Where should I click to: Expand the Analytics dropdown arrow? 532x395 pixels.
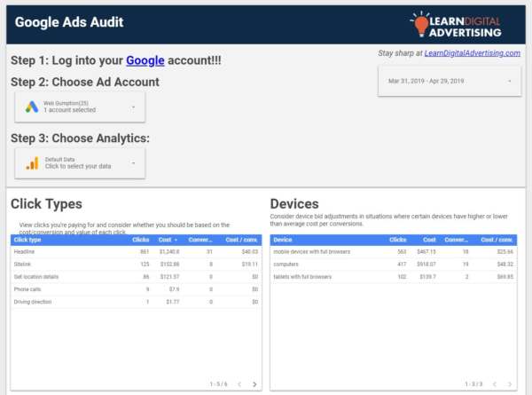click(x=133, y=163)
